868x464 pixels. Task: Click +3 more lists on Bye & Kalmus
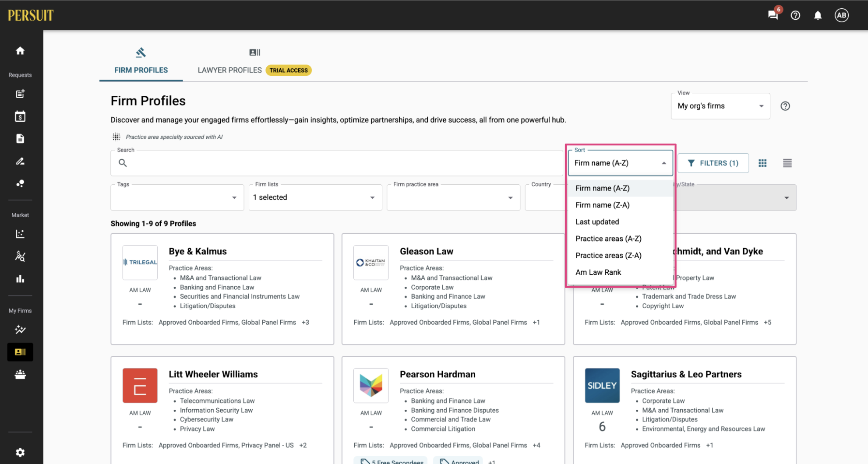click(x=305, y=323)
